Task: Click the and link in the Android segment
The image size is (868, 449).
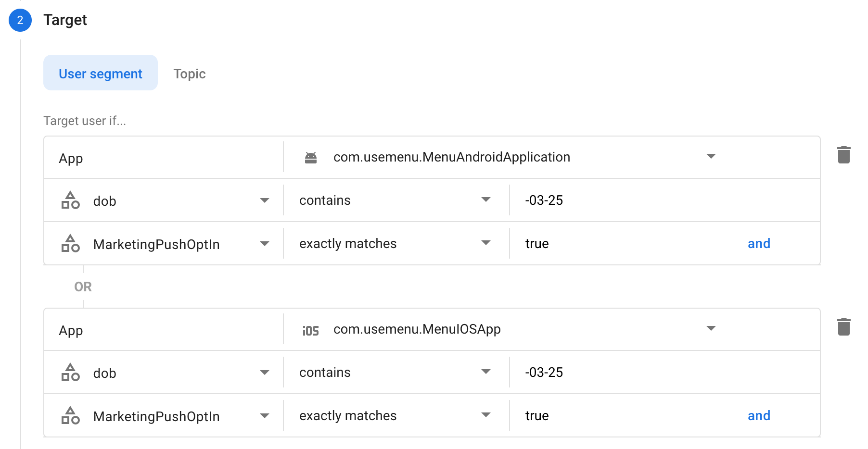Action: point(759,243)
